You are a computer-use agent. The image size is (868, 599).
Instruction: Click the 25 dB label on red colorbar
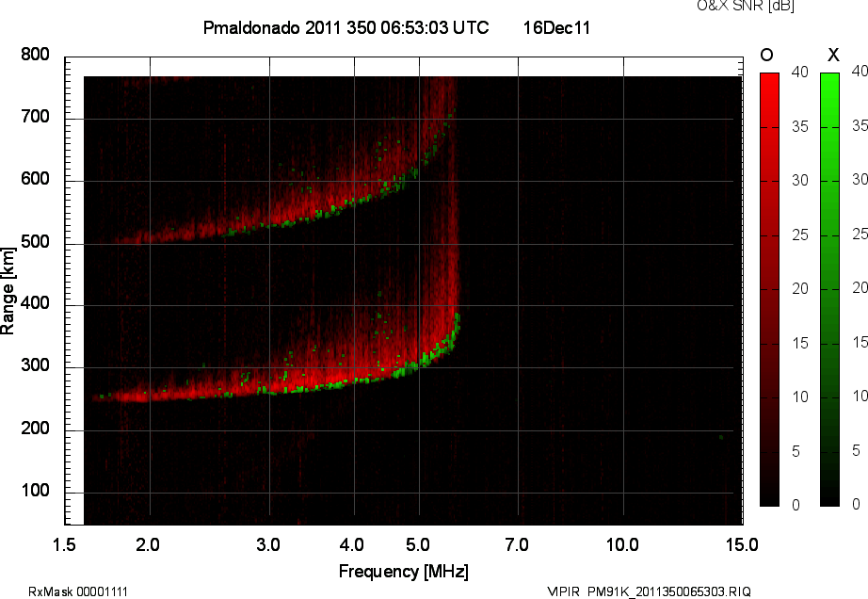pyautogui.click(x=800, y=235)
